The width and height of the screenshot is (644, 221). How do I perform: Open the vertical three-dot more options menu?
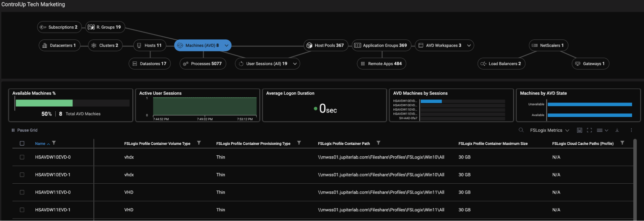[x=631, y=130]
